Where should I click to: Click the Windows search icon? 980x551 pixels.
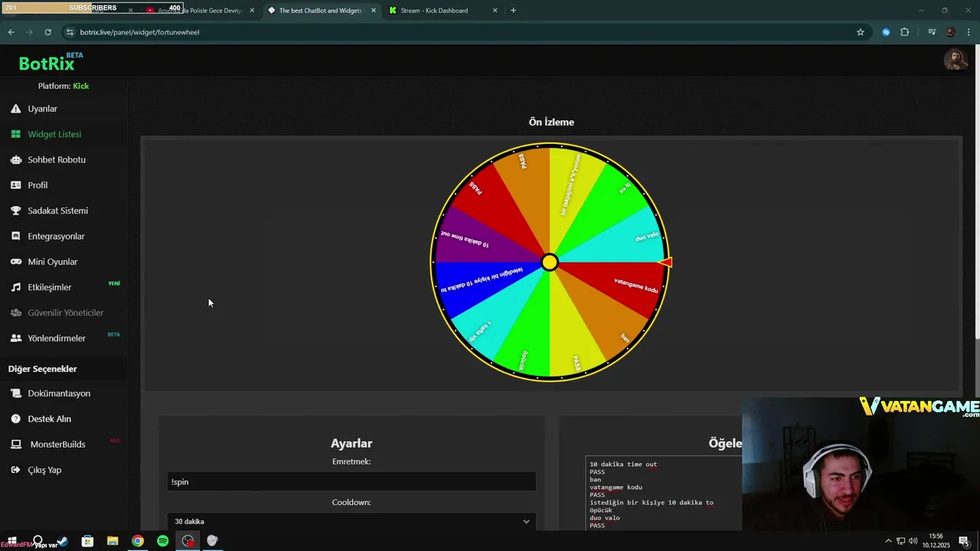coord(38,541)
